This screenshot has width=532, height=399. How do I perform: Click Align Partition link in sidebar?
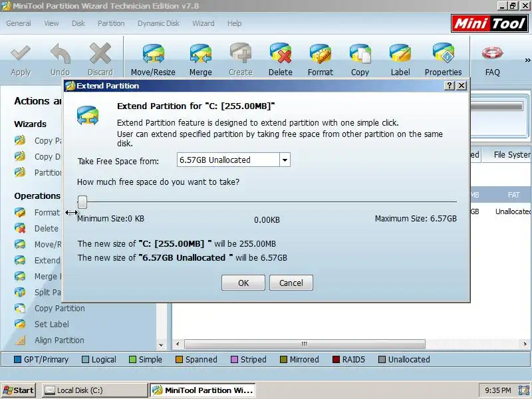[59, 340]
